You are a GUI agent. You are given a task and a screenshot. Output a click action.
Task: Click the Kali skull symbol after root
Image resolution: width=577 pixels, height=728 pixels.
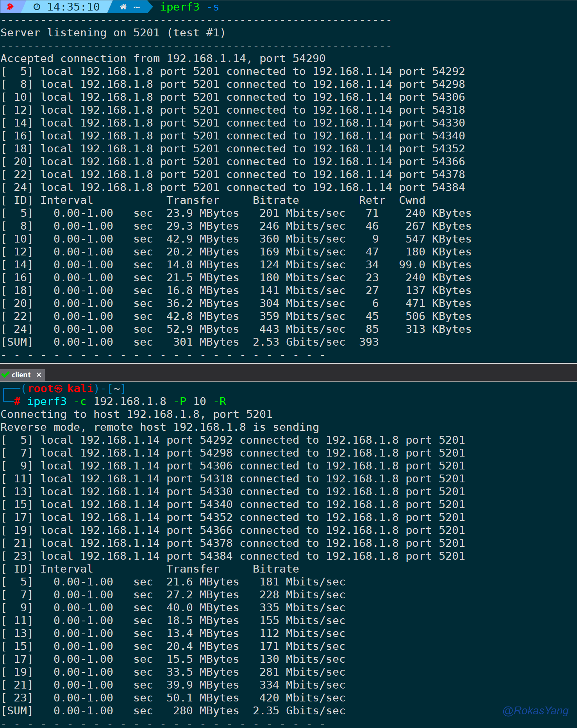tap(59, 389)
